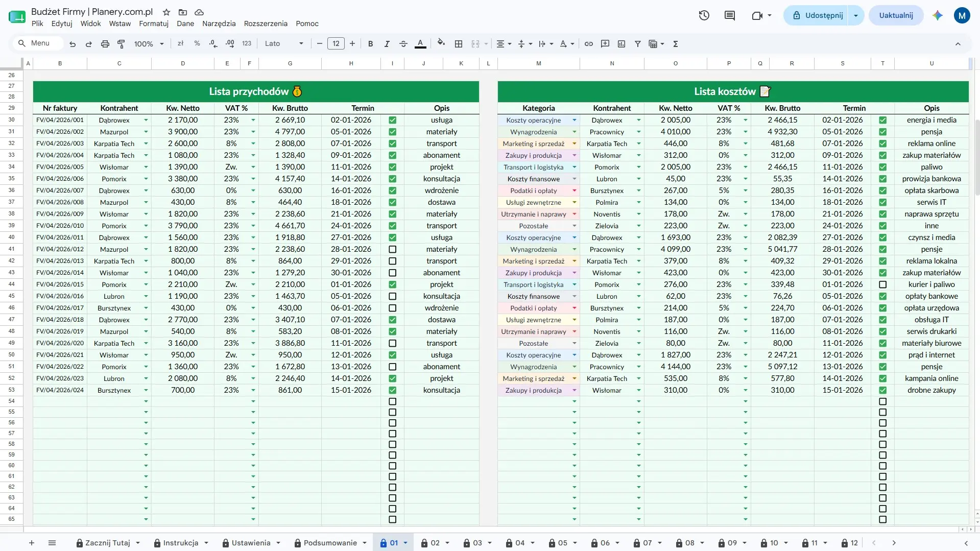The height and width of the screenshot is (551, 980).
Task: Toggle bold formatting
Action: (371, 44)
